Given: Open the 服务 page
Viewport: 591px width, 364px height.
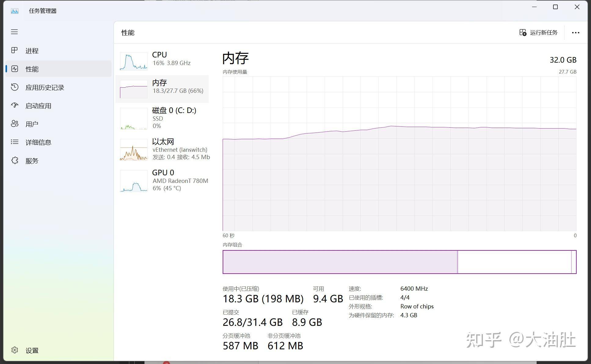Looking at the screenshot, I should pos(58,161).
